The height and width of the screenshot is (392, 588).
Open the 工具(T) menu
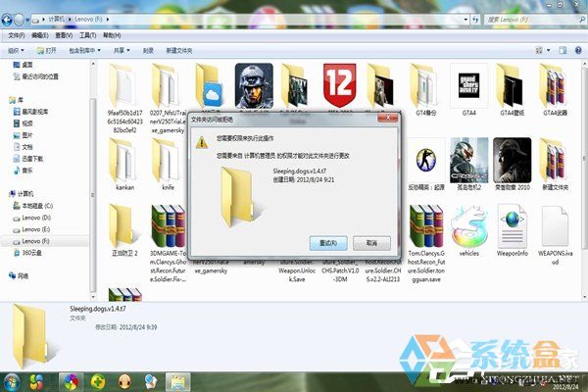pos(88,35)
